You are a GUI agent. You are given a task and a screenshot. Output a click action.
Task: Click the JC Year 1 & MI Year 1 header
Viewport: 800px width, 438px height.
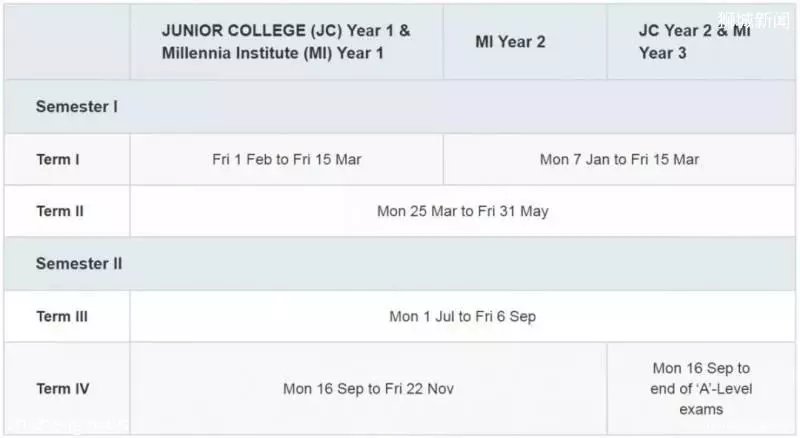(x=286, y=42)
